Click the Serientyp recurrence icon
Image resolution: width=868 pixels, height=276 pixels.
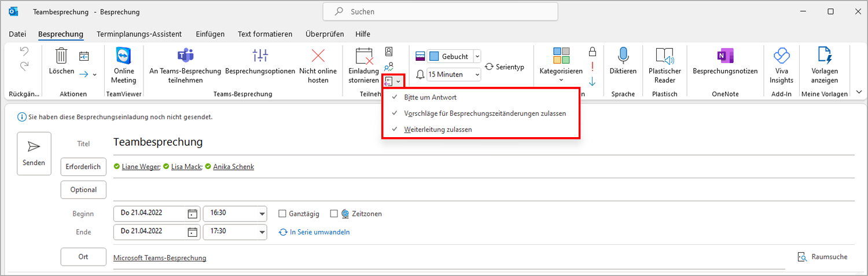(490, 67)
